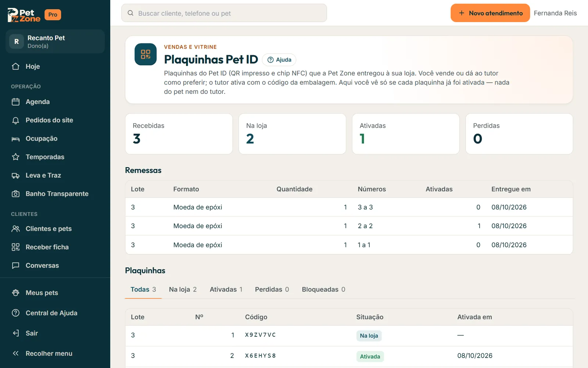588x368 pixels.
Task: Switch to the Na loja tab
Action: [x=183, y=289]
